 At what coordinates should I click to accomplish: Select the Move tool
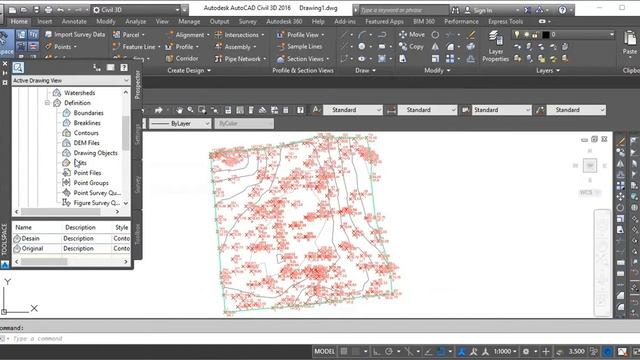(x=412, y=35)
